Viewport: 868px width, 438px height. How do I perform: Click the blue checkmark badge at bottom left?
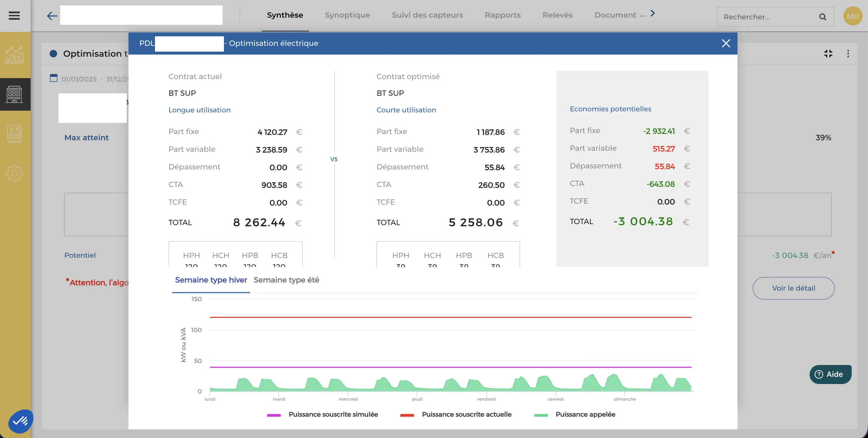pos(20,421)
